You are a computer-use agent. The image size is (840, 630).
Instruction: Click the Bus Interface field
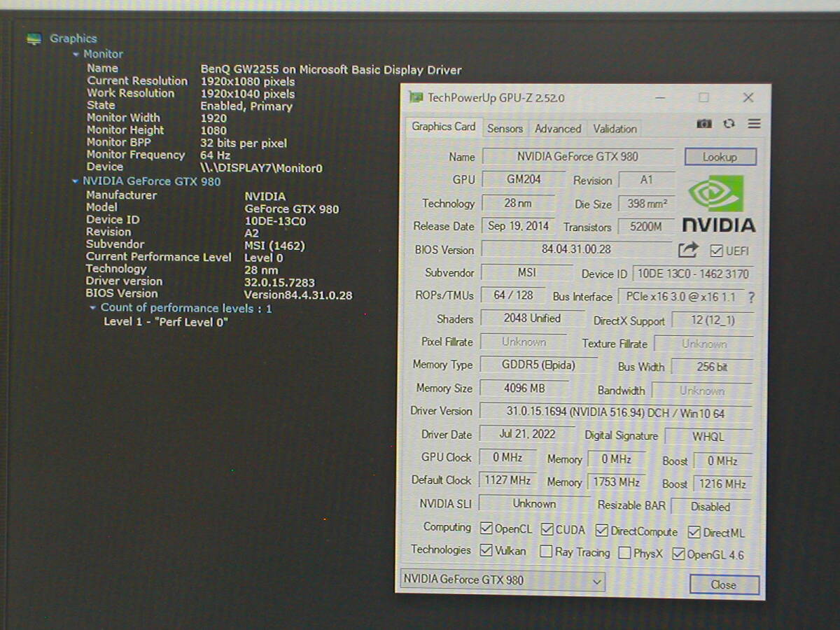pyautogui.click(x=680, y=297)
